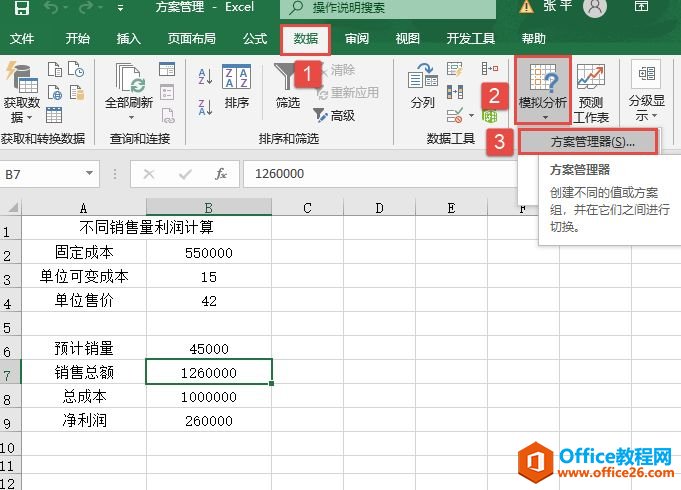Screen dimensions: 681x490
Task: Open the 排序 sort dialog button
Action: (237, 87)
